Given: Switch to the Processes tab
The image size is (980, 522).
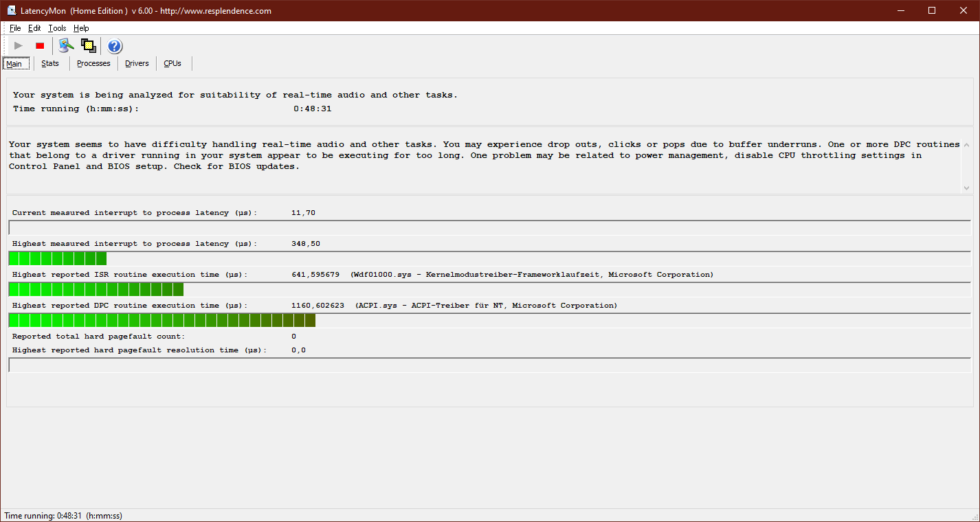Looking at the screenshot, I should (93, 63).
